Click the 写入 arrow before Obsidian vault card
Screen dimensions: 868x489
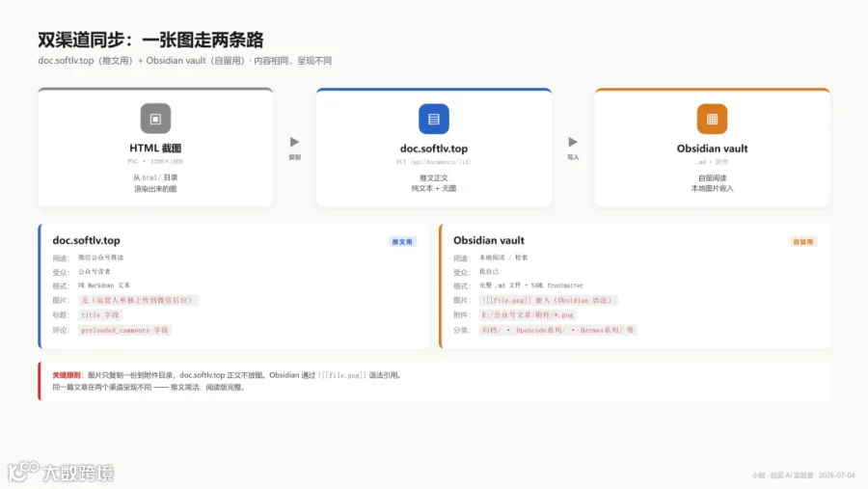[x=573, y=143]
